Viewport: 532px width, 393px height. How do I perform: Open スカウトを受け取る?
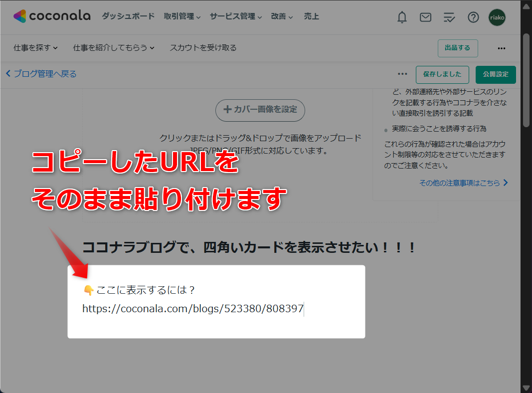(203, 48)
